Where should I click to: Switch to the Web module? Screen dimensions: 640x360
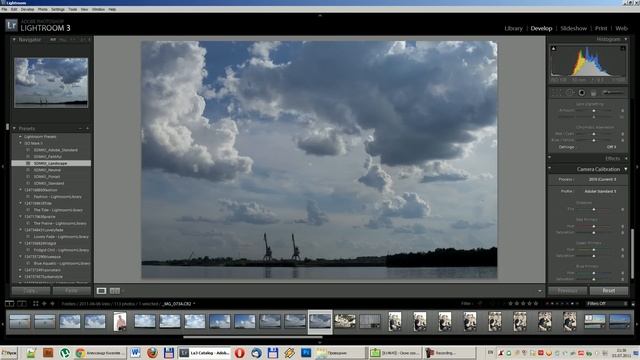621,28
